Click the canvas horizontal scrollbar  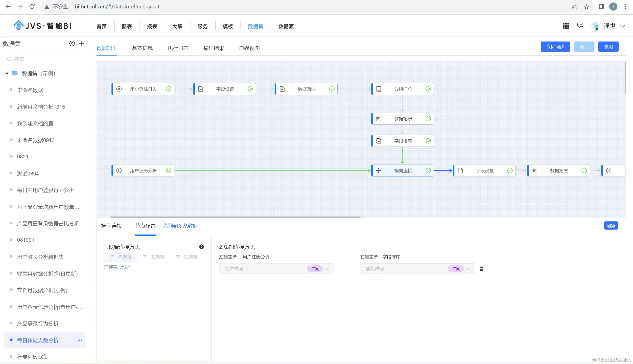pyautogui.click(x=235, y=217)
